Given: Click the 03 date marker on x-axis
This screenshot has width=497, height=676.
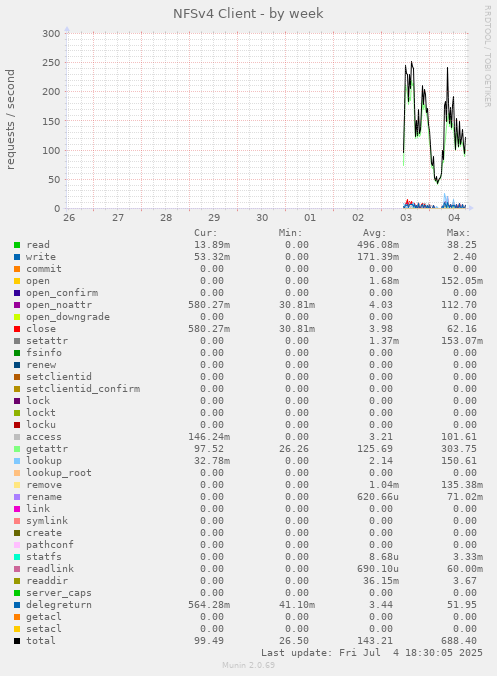Looking at the screenshot, I should click(x=406, y=217).
